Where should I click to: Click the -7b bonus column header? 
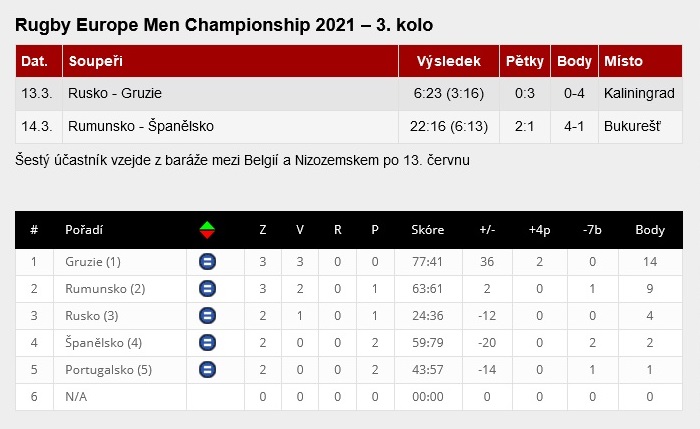coord(593,230)
